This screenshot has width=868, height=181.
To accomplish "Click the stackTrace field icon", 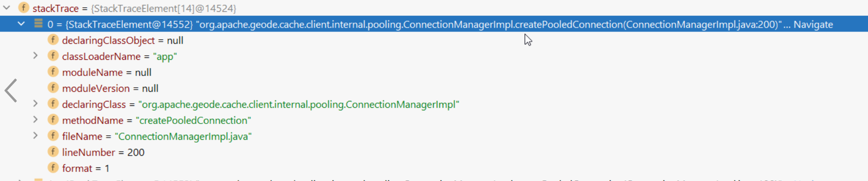I will coord(23,8).
